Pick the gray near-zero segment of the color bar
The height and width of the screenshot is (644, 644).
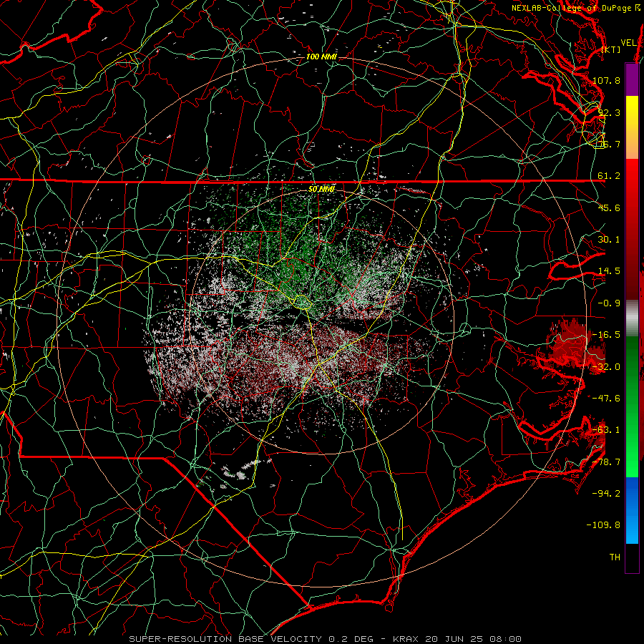(632, 318)
